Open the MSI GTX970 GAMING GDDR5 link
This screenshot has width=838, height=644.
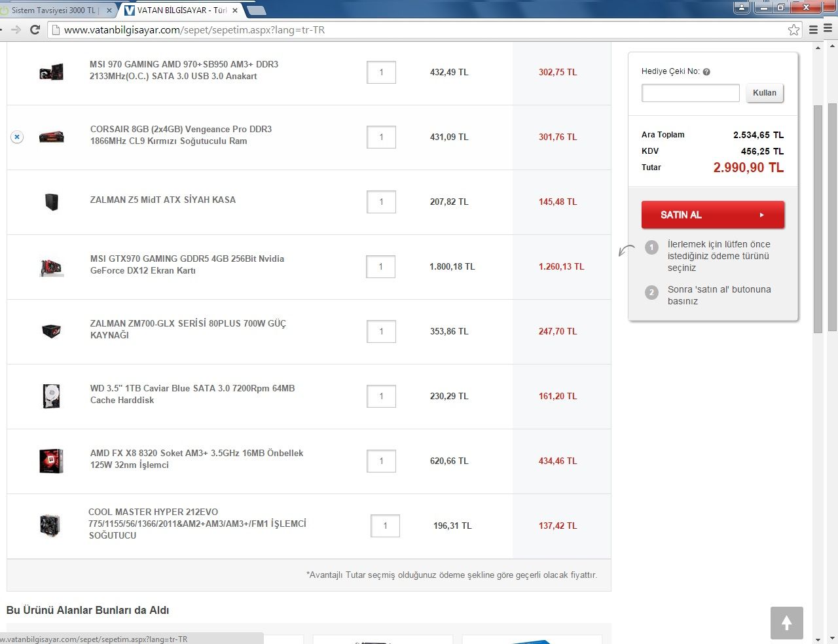[187, 264]
